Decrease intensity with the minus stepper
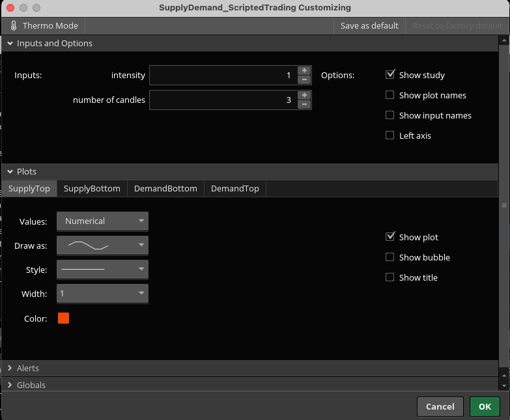Image resolution: width=510 pixels, height=420 pixels. pos(304,79)
